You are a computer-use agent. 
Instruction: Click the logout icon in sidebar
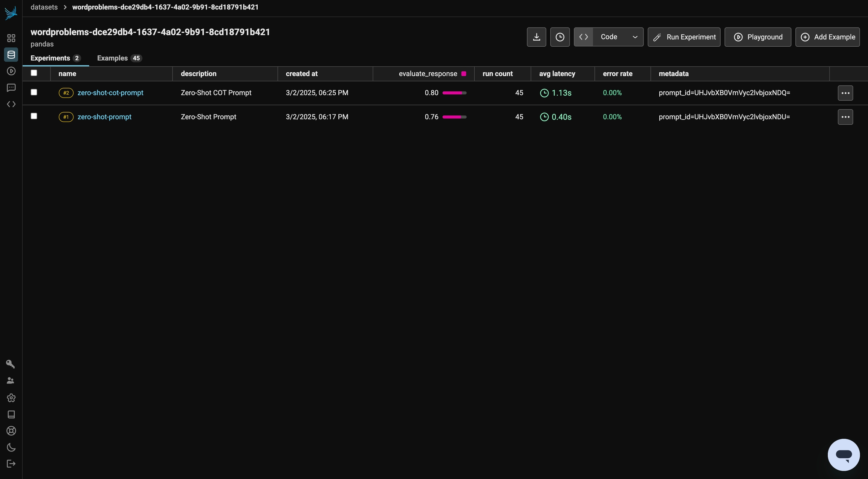[11, 464]
